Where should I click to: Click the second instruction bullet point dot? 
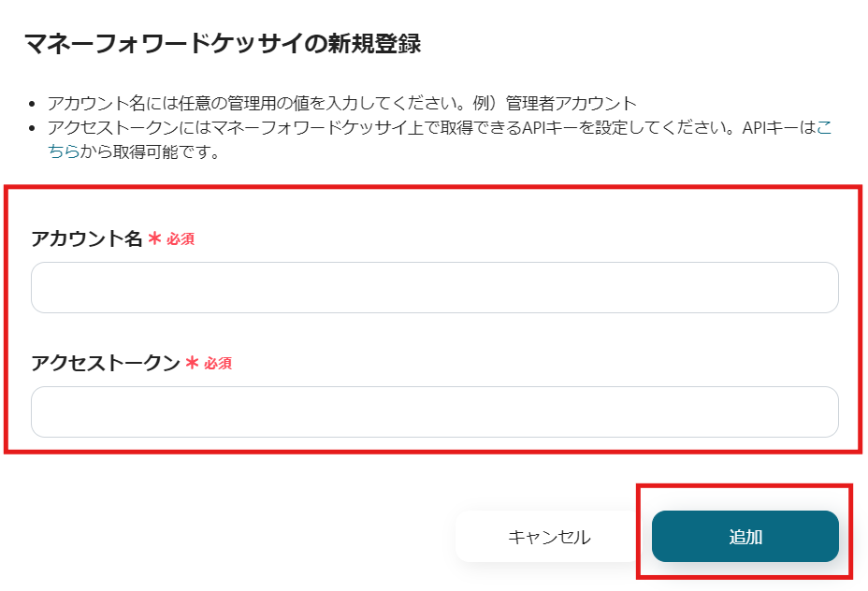(x=34, y=128)
